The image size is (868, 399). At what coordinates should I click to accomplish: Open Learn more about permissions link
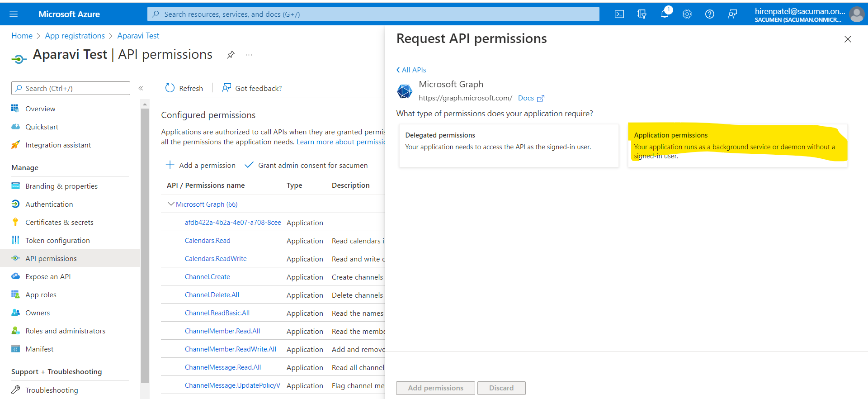pos(340,142)
